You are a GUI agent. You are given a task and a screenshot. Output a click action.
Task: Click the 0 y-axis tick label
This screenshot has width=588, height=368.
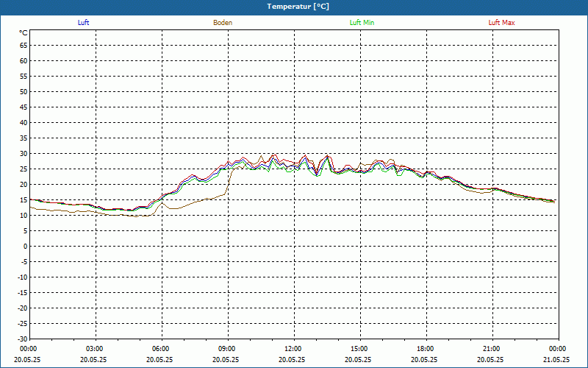pos(26,247)
